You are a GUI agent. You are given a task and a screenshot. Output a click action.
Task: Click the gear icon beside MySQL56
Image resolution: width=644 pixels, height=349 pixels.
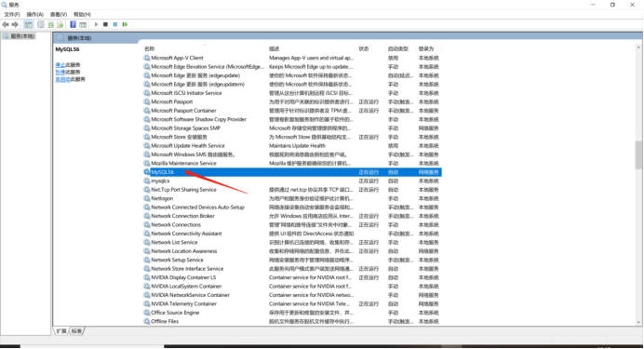point(147,172)
